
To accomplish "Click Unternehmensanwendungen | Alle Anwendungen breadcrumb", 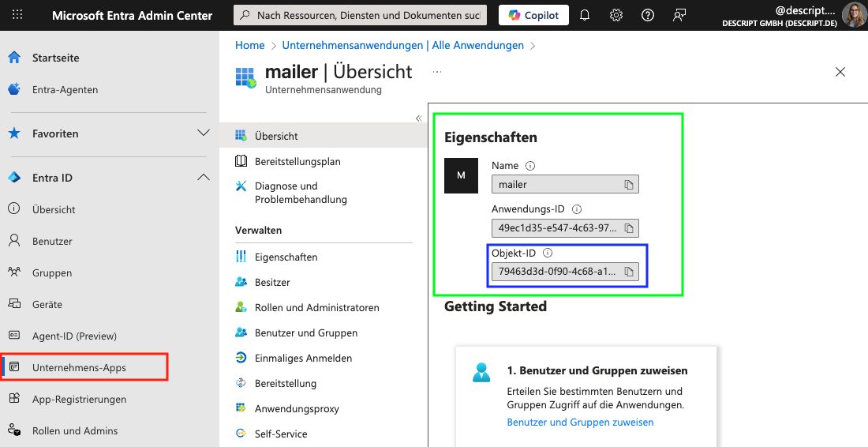I will coord(403,46).
